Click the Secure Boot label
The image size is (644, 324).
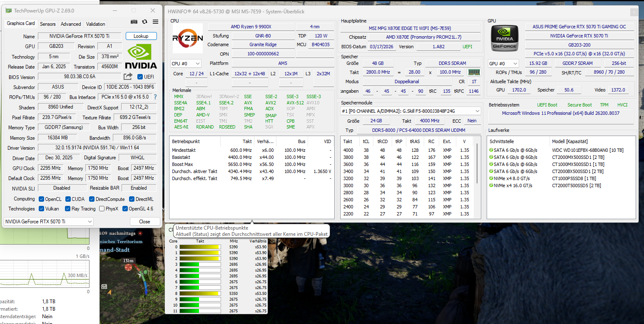click(x=579, y=105)
